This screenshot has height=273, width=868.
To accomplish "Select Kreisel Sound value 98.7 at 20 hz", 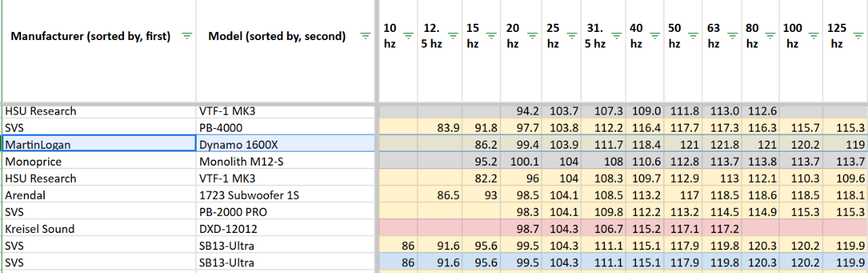I will coord(521,229).
